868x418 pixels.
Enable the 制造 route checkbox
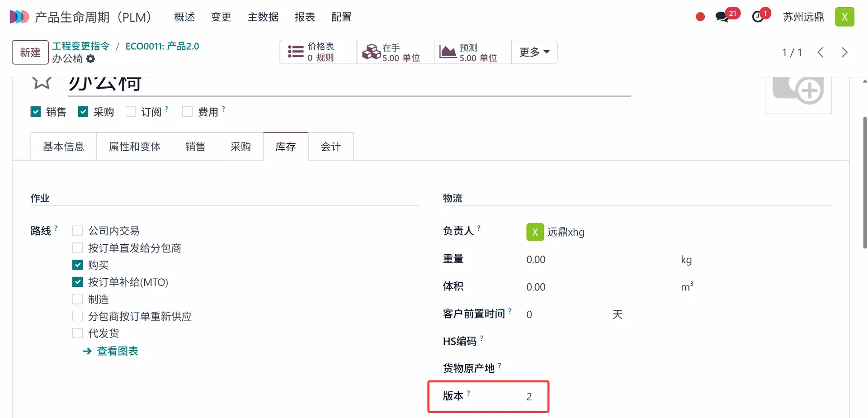click(78, 299)
